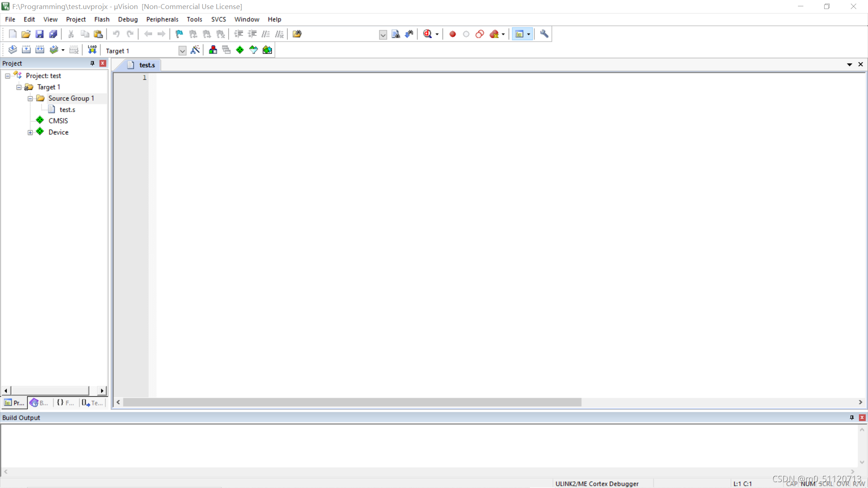Collapse the Source Group 1 folder
Screen dimensions: 868x488
pos(30,99)
